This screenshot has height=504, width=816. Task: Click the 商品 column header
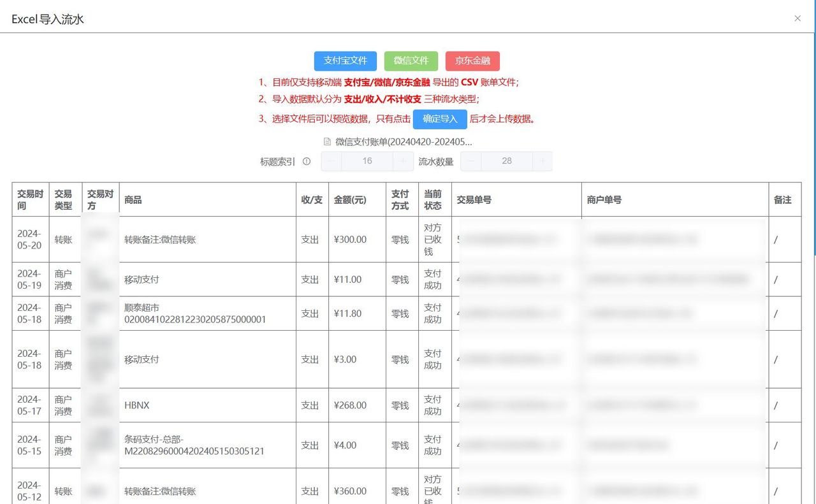(x=207, y=199)
